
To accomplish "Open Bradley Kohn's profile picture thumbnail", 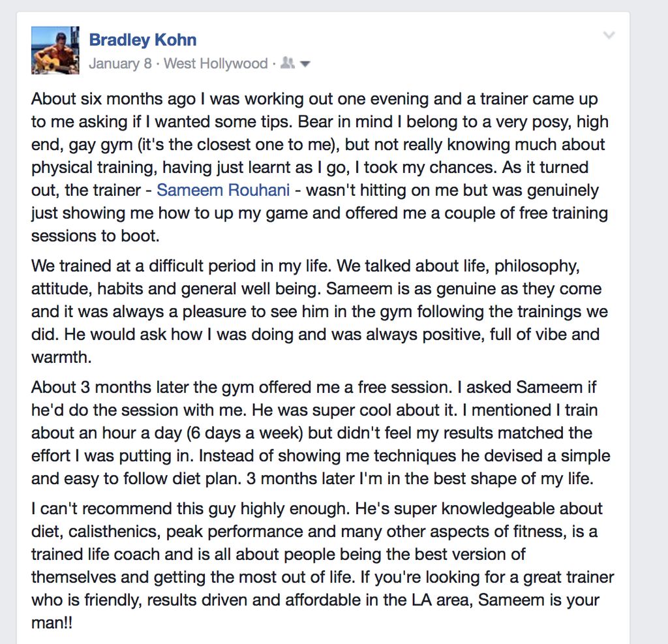I will (55, 50).
